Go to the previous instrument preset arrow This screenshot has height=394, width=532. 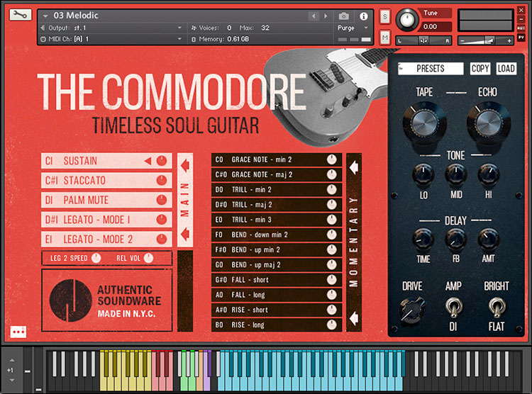pyautogui.click(x=314, y=16)
